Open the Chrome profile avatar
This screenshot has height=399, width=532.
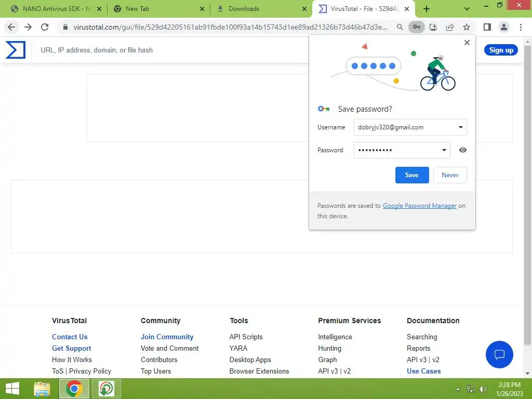point(504,27)
